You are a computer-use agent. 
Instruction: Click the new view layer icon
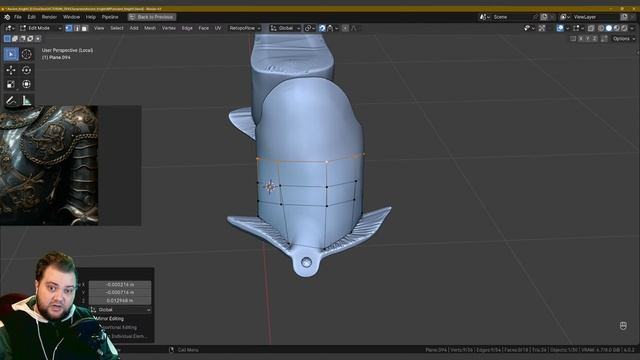(x=624, y=17)
